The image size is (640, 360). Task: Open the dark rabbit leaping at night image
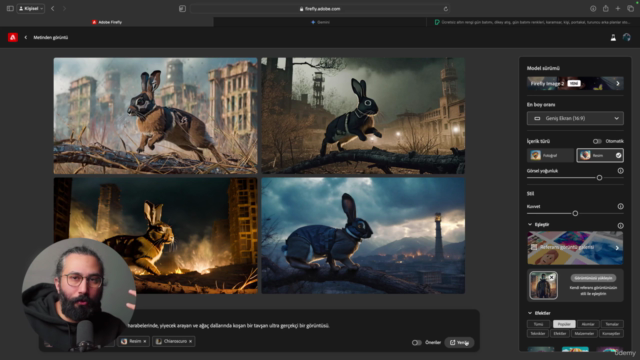[363, 116]
